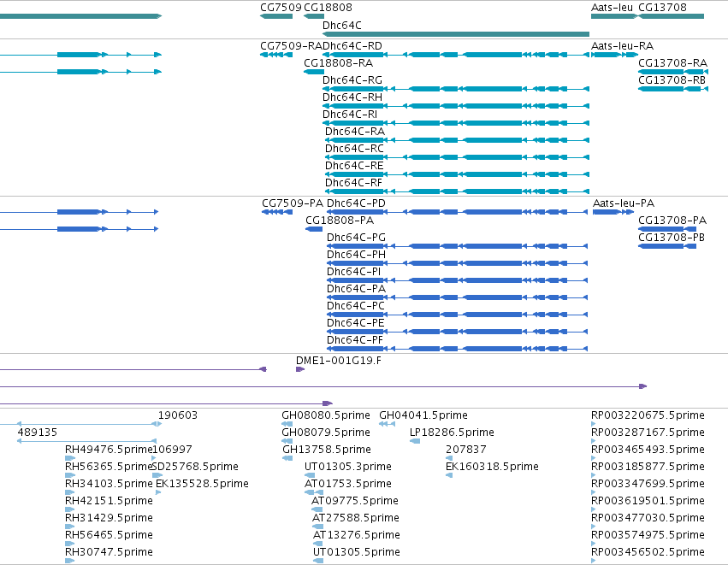Screen dimensions: 728x565
Task: Click the CG7509-RA transcript label
Action: coord(291,46)
